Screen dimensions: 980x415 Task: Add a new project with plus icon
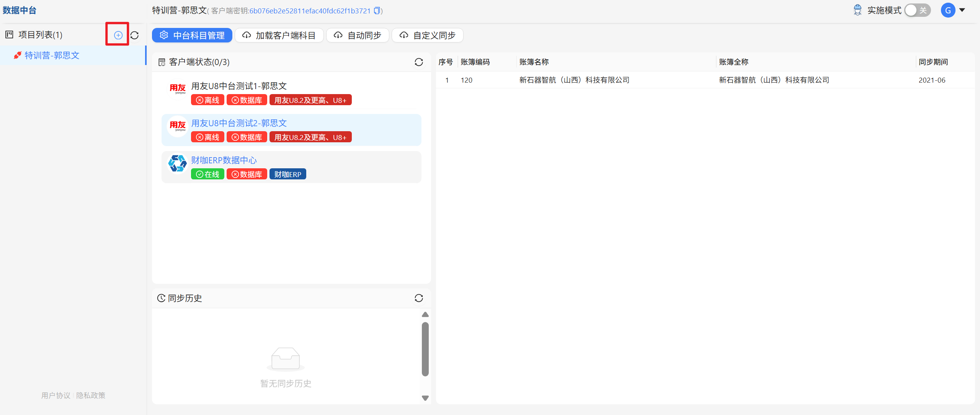118,35
